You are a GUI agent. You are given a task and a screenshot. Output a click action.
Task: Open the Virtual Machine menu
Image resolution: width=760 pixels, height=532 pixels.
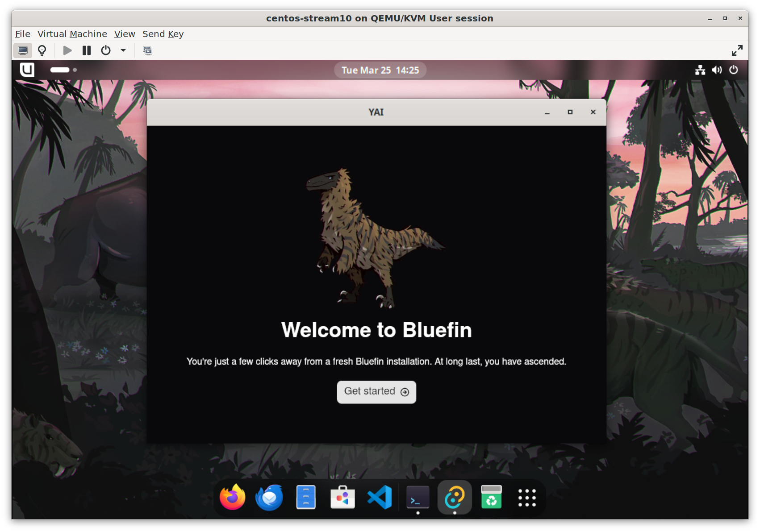(72, 34)
